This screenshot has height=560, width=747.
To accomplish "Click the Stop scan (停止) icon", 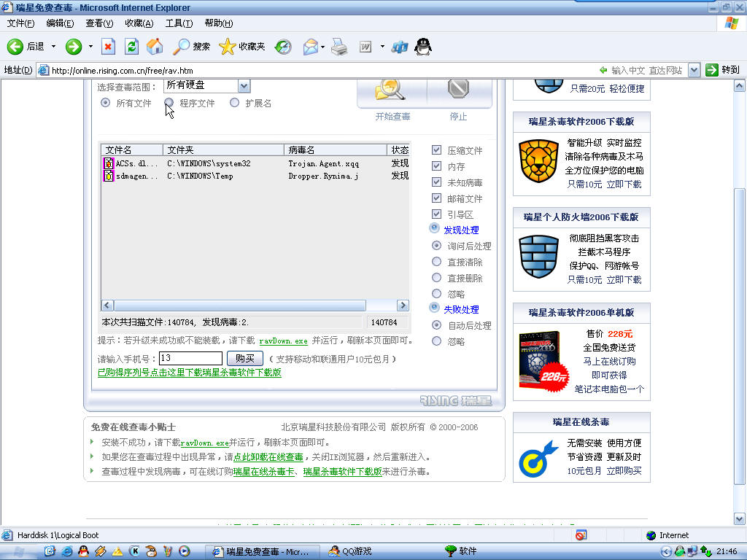I will [x=458, y=89].
